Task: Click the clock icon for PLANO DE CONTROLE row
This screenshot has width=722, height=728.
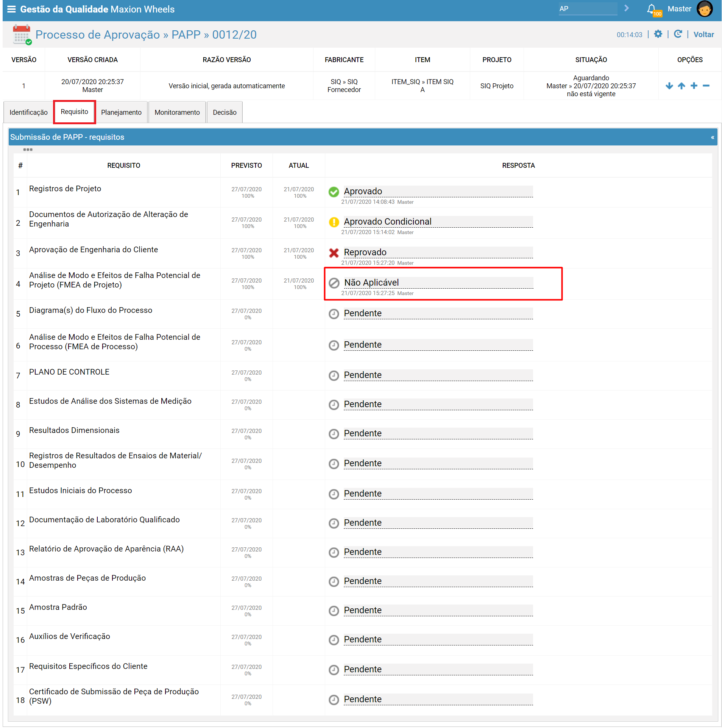Action: [x=334, y=376]
